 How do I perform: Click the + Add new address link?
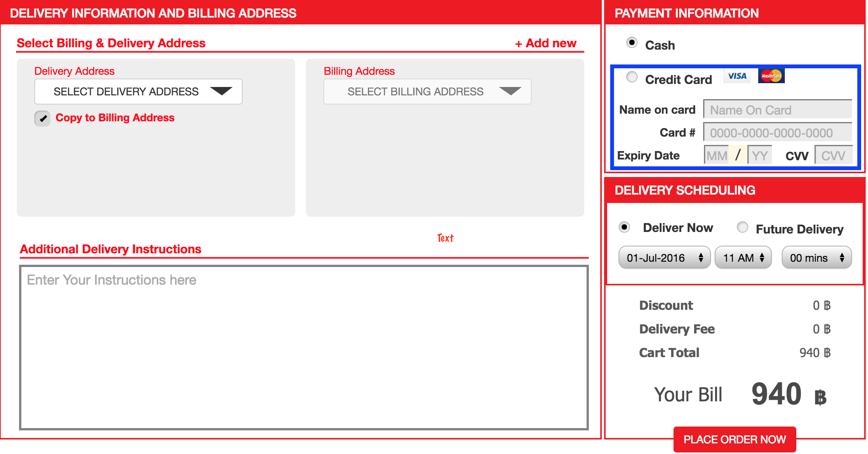pos(546,43)
